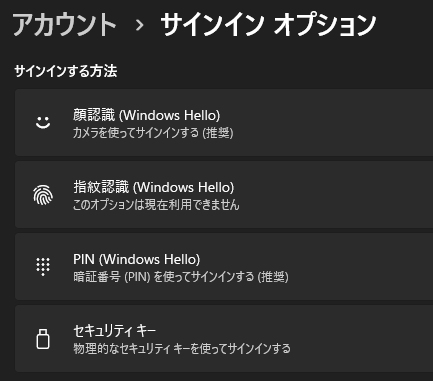Click the 物理的なセキュリティ キーを使ってサインインする description
433x381 pixels.
coord(182,349)
